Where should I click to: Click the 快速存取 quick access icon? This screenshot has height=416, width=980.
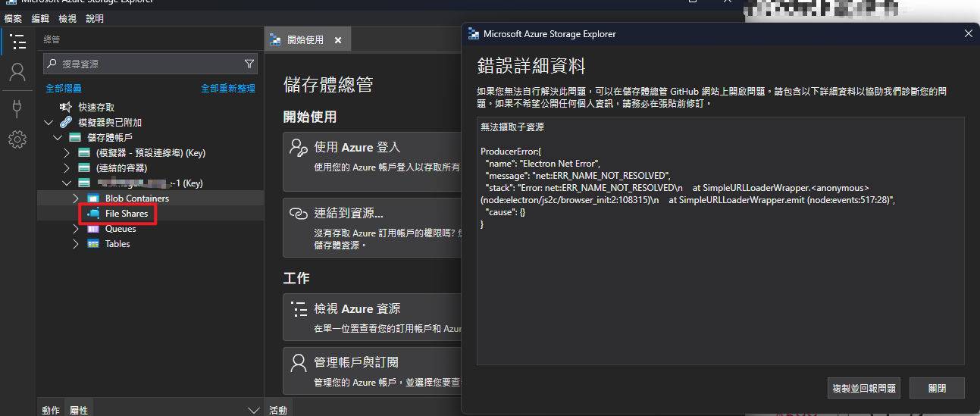click(x=66, y=107)
